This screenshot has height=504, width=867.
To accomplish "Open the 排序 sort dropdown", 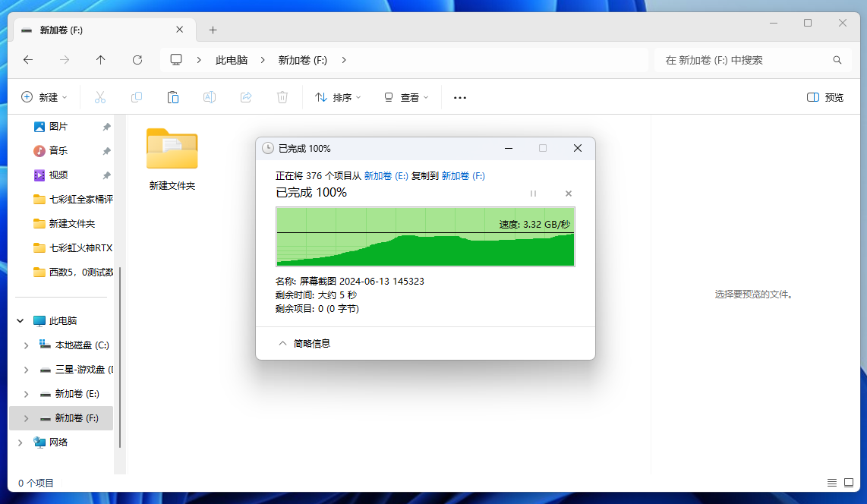I will (338, 97).
